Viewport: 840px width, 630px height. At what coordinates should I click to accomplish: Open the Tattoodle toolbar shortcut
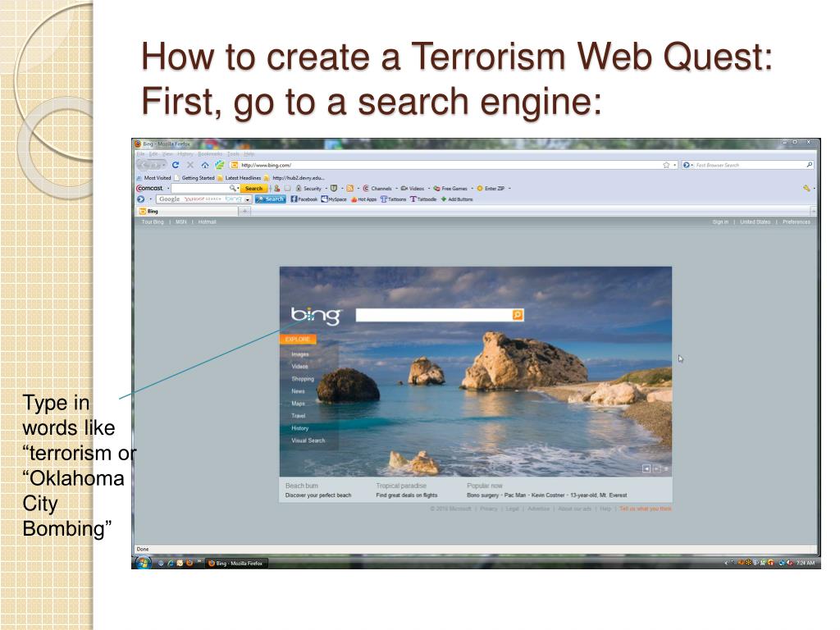[x=423, y=199]
